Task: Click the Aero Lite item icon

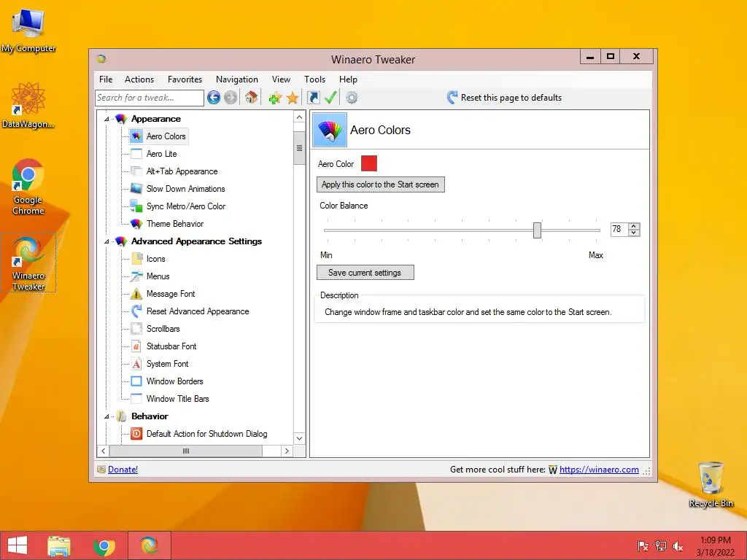Action: coord(136,154)
